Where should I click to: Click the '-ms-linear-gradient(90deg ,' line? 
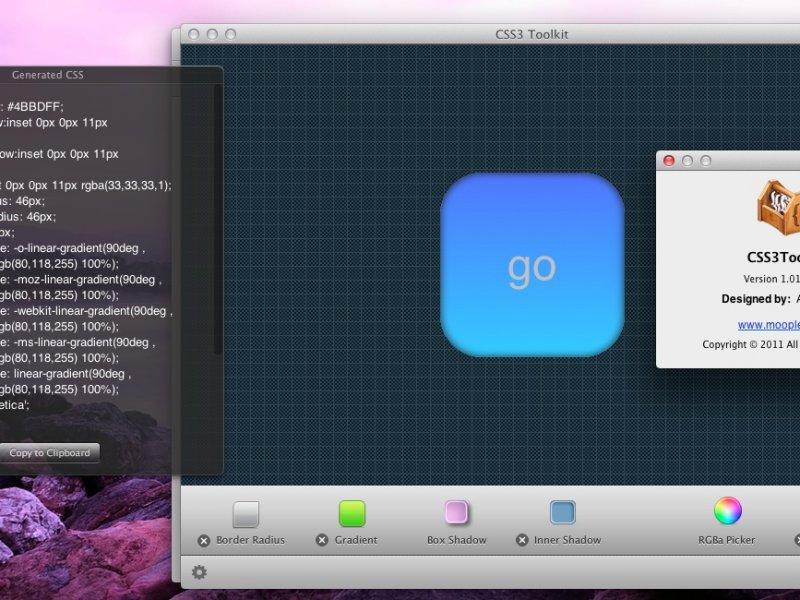tap(85, 342)
